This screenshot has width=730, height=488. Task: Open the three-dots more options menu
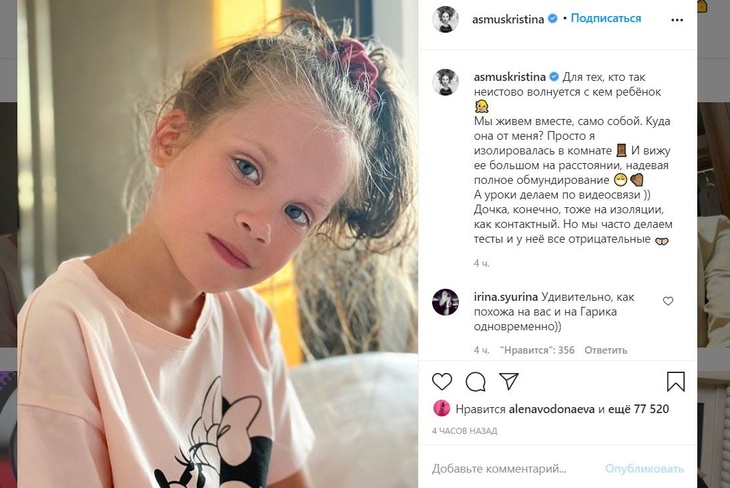click(x=677, y=20)
